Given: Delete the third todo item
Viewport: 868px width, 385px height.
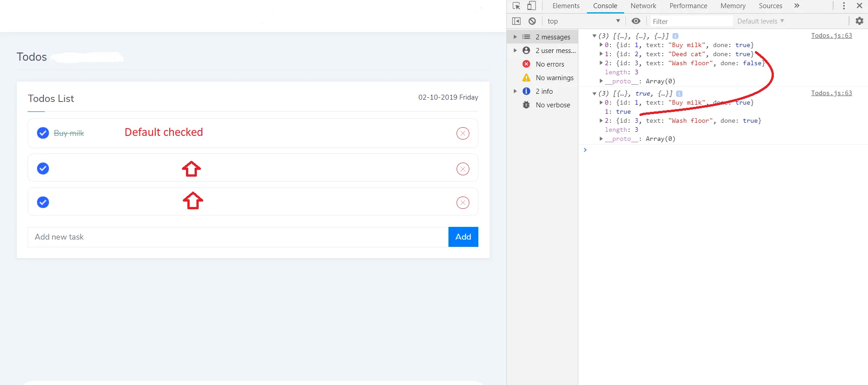Looking at the screenshot, I should coord(463,202).
